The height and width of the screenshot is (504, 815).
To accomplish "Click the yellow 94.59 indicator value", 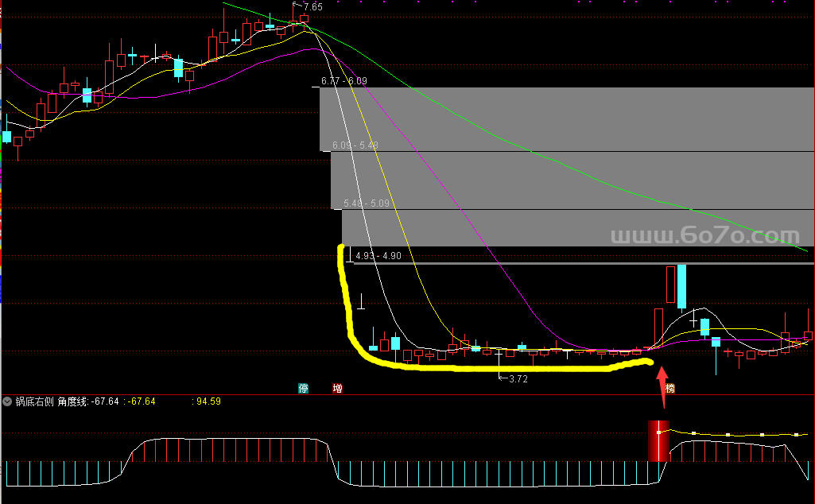I will coord(208,401).
